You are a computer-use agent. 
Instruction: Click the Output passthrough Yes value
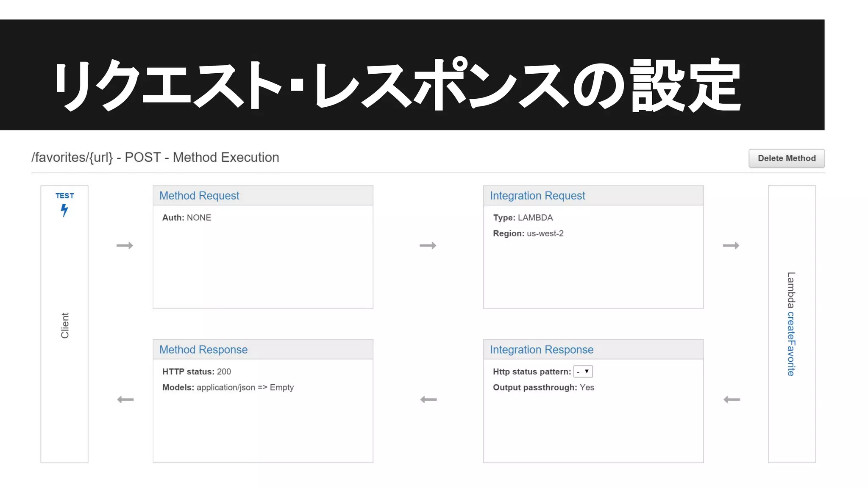(x=587, y=388)
